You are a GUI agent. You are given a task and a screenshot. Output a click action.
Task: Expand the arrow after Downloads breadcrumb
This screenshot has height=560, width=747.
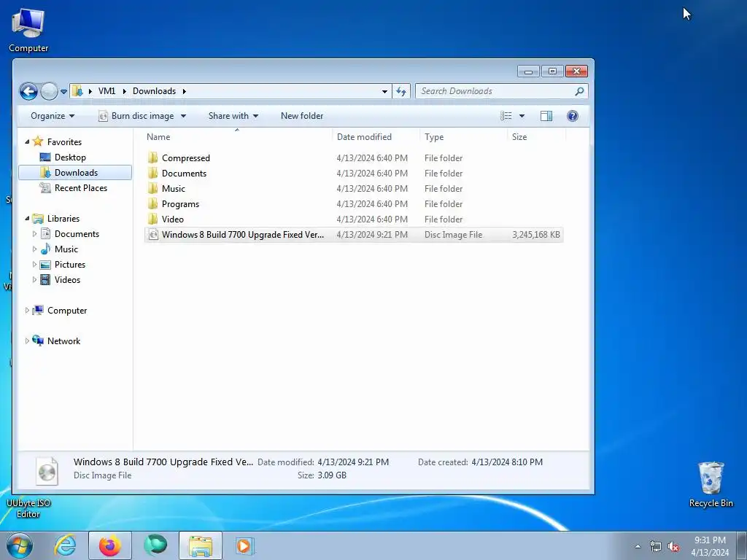[x=185, y=91]
